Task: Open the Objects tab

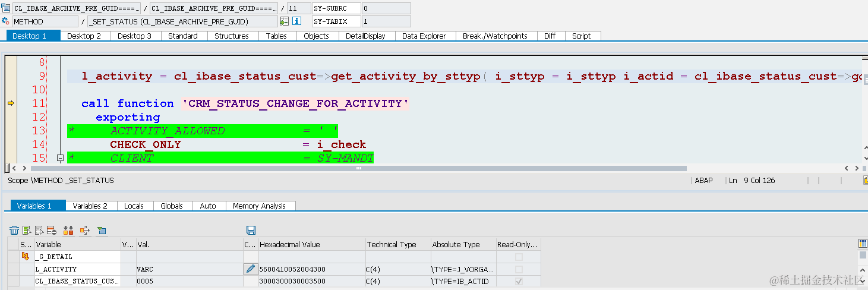Action: click(317, 36)
